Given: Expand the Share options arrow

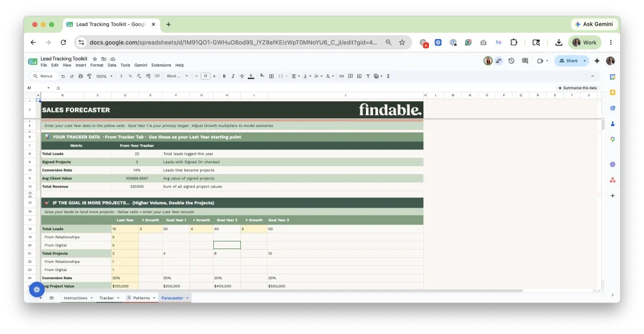Looking at the screenshot, I should pos(584,61).
